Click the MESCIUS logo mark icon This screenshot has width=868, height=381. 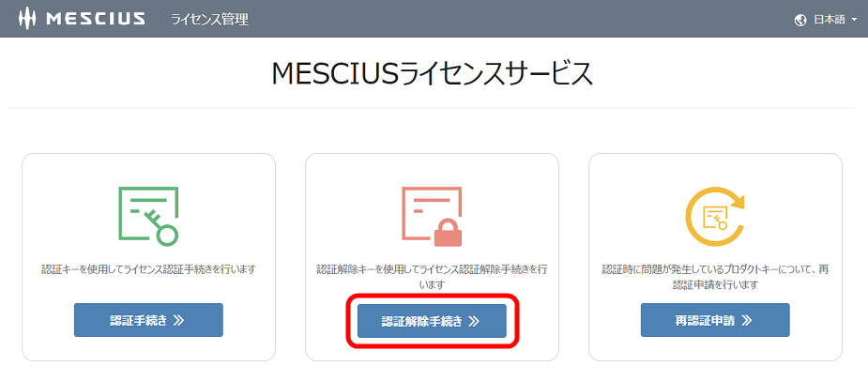click(27, 19)
